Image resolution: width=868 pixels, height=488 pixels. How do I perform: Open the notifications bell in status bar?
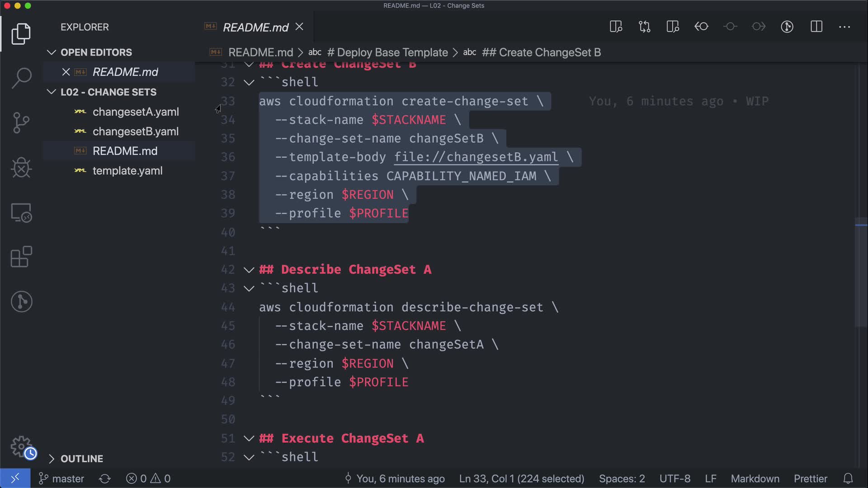(848, 479)
